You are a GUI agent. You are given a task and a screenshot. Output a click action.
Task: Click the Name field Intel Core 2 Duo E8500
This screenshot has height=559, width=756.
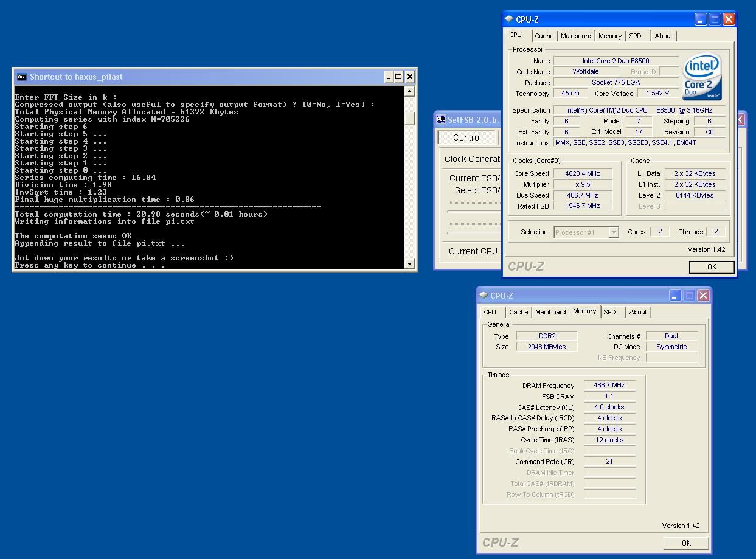616,61
